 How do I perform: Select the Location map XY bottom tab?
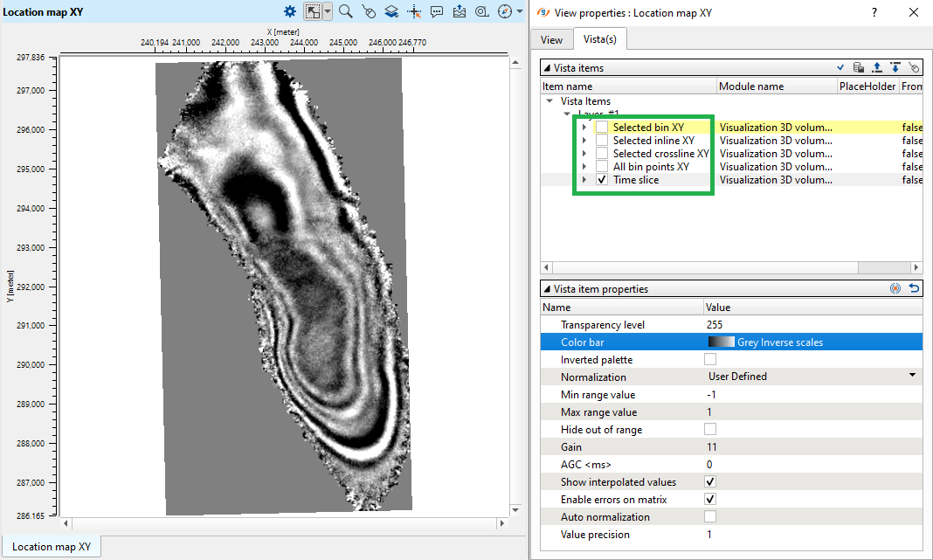click(52, 547)
